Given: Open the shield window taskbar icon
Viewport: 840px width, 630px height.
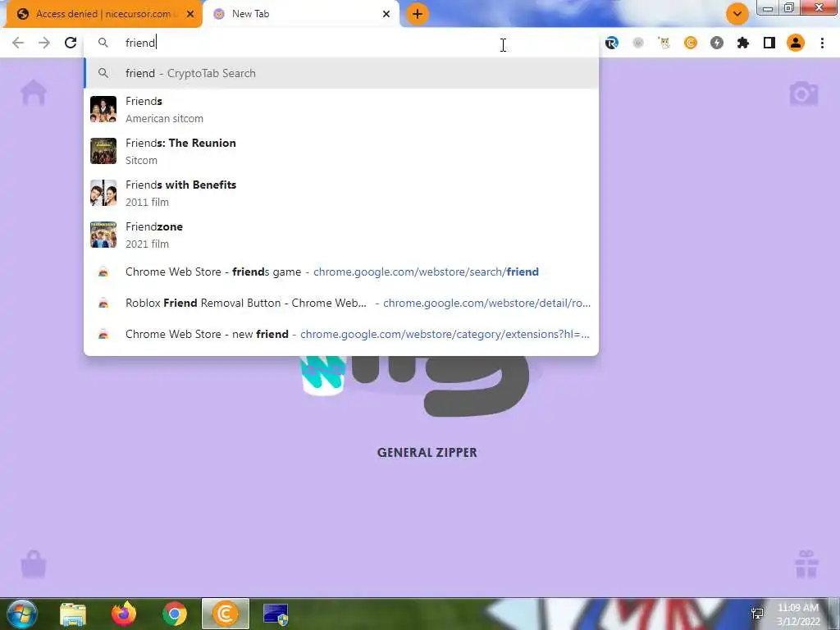Looking at the screenshot, I should [276, 614].
